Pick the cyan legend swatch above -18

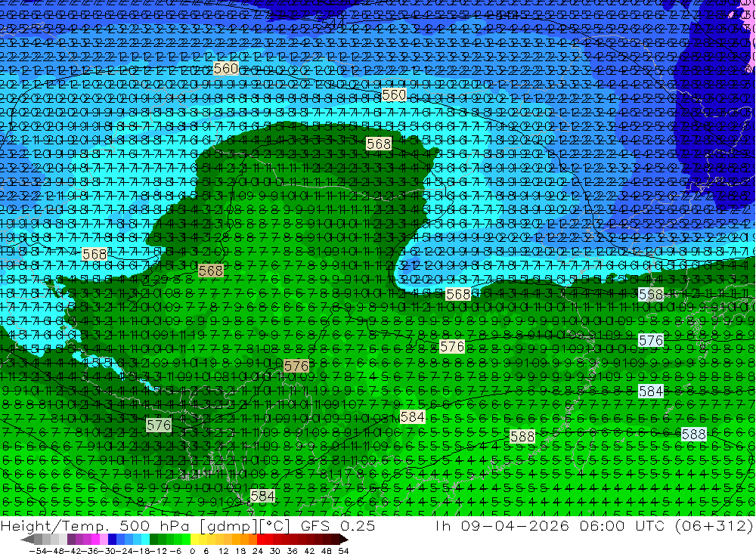coord(146,540)
